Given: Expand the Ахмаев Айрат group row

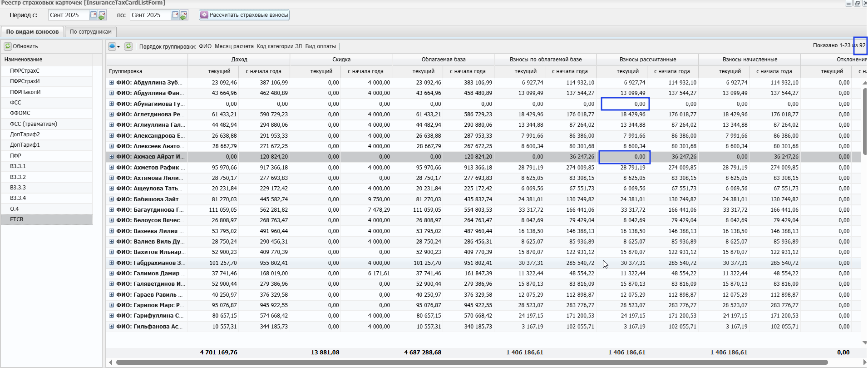Looking at the screenshot, I should click(x=111, y=157).
